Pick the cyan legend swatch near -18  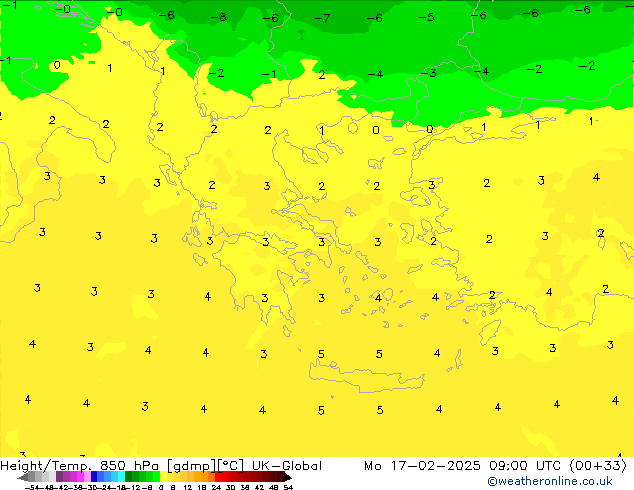pos(121,477)
